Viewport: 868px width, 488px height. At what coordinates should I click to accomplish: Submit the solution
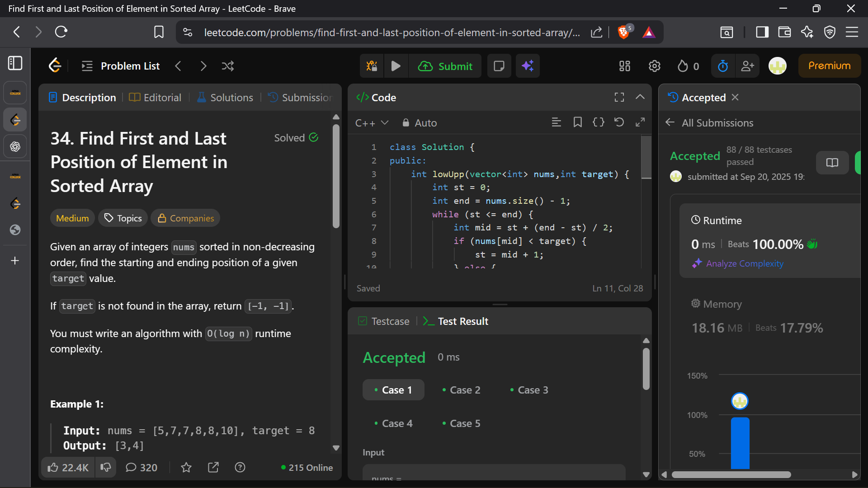tap(445, 66)
